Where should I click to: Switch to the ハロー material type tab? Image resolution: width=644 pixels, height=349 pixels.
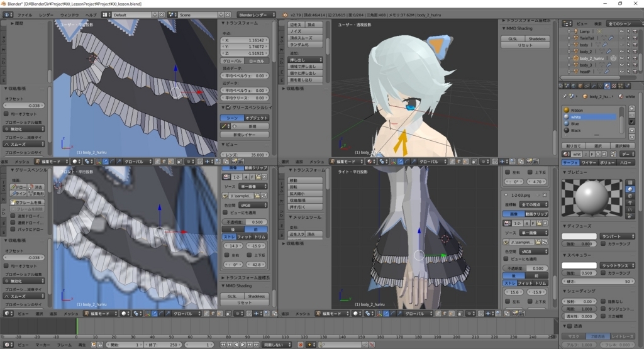coord(626,163)
